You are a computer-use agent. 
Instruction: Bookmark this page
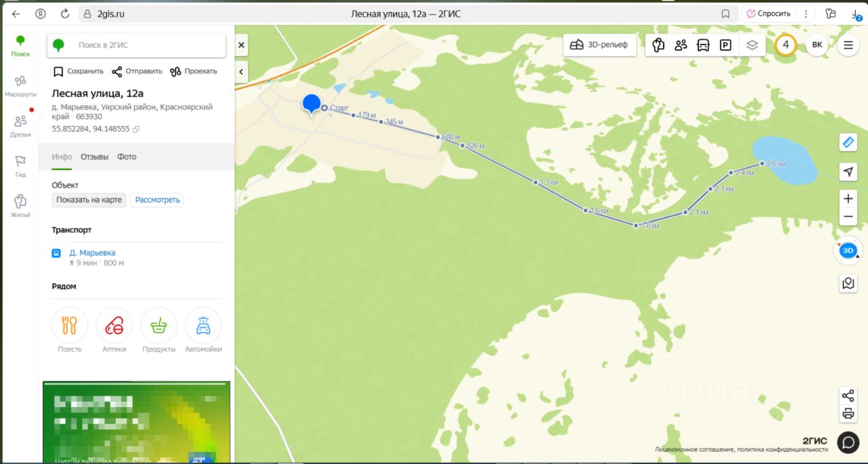point(725,14)
